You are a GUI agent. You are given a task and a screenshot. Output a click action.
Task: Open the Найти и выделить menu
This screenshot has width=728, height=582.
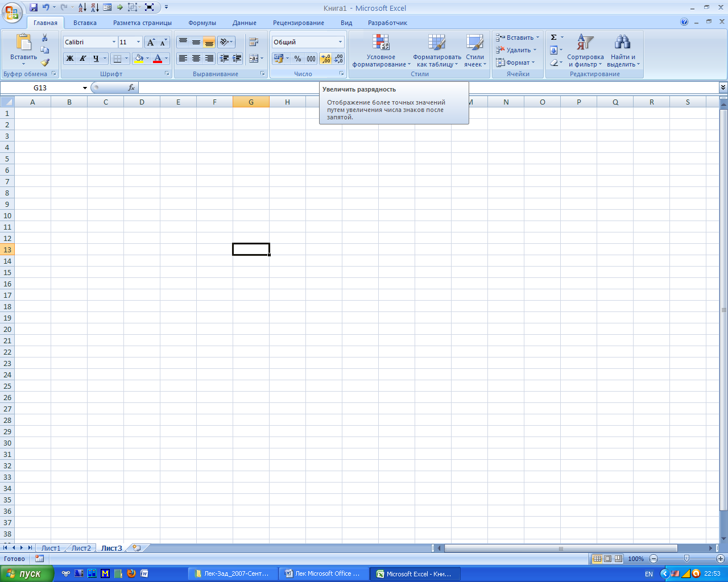(623, 51)
